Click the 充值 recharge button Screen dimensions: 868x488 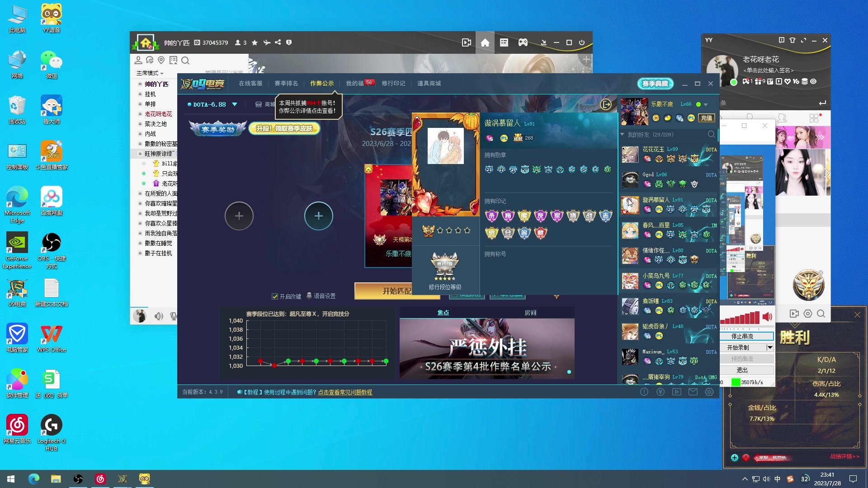point(707,118)
